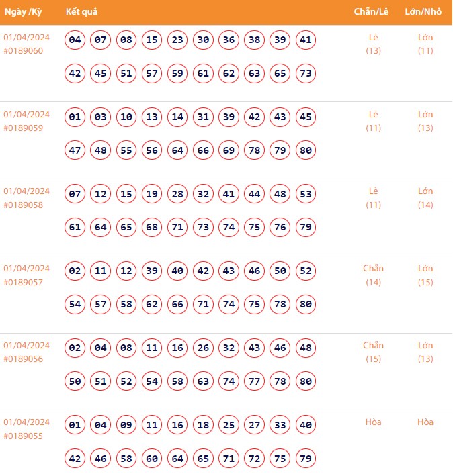
Task: Select ball 07 in draw #0189058
Action: tap(75, 194)
